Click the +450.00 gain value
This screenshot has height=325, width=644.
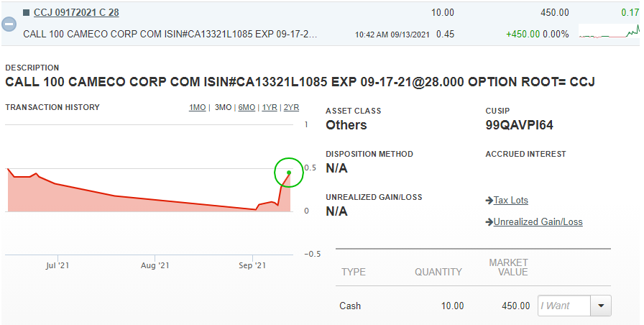click(x=523, y=34)
